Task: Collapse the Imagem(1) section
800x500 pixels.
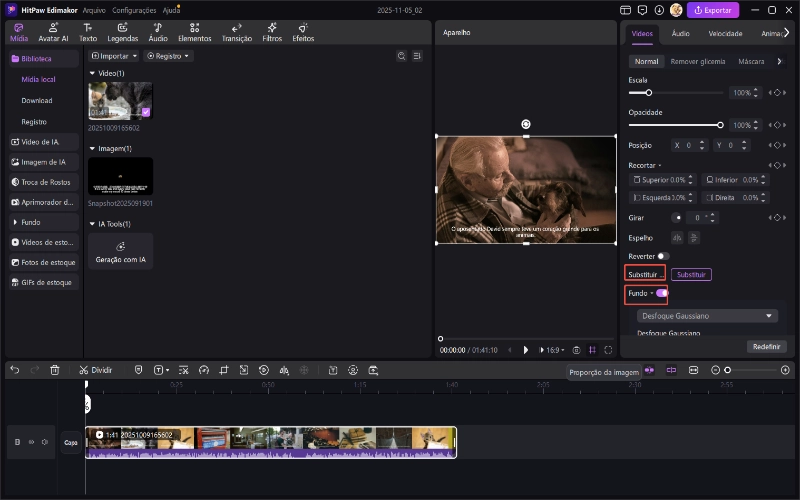Action: [92, 148]
